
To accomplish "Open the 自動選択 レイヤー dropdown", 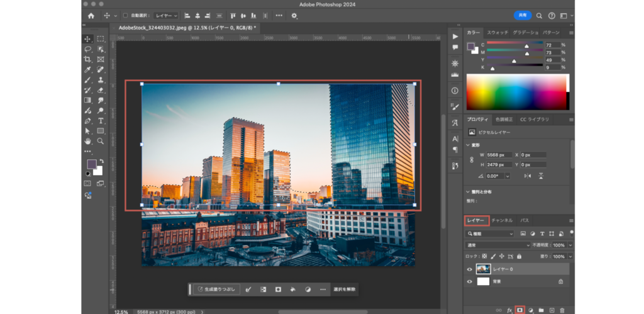I will [166, 15].
